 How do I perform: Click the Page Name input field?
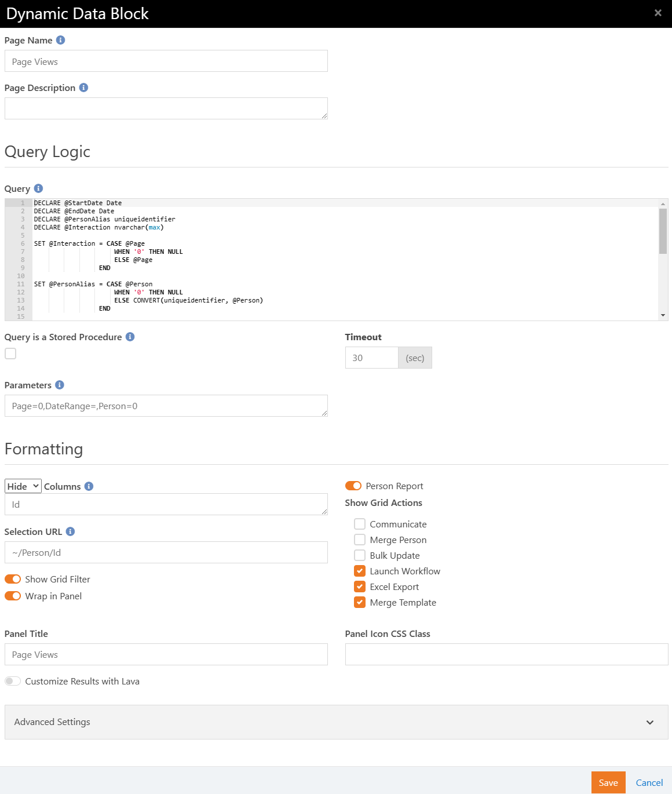point(166,61)
